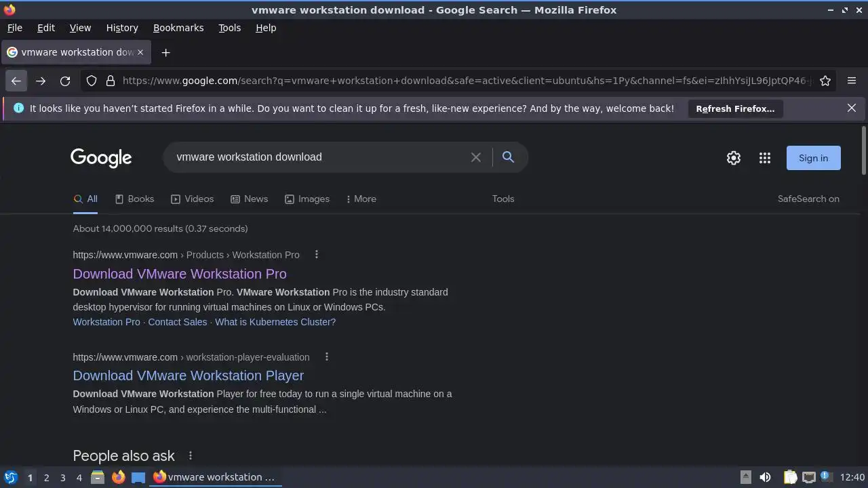
Task: Open the Help menu
Action: tap(266, 28)
